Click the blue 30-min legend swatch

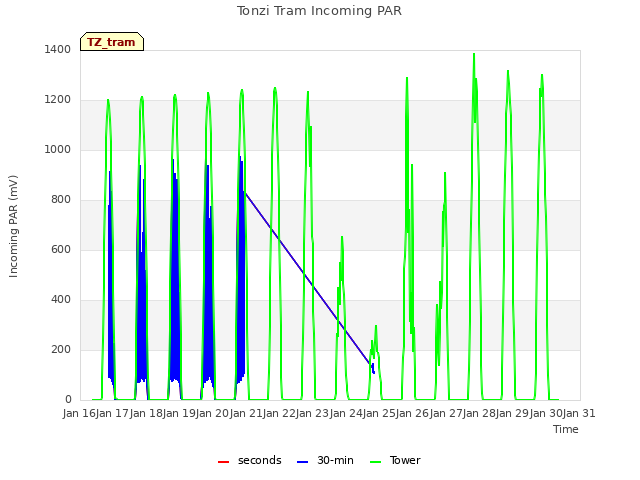point(302,462)
